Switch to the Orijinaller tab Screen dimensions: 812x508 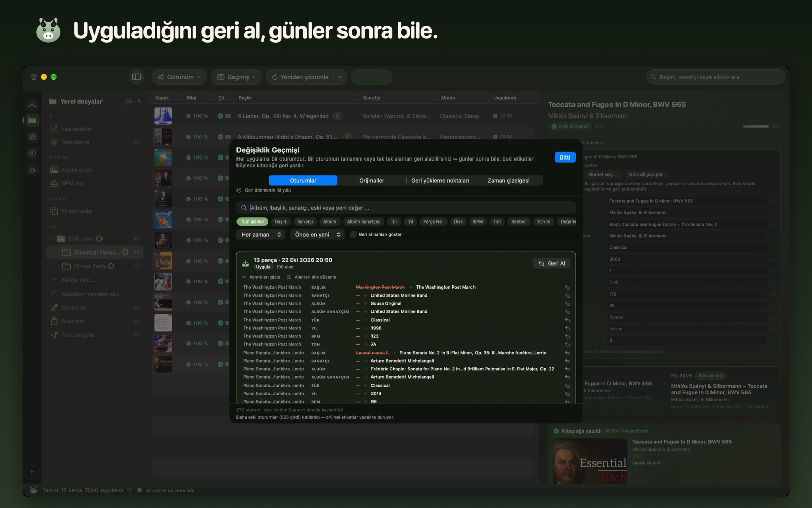pos(371,180)
